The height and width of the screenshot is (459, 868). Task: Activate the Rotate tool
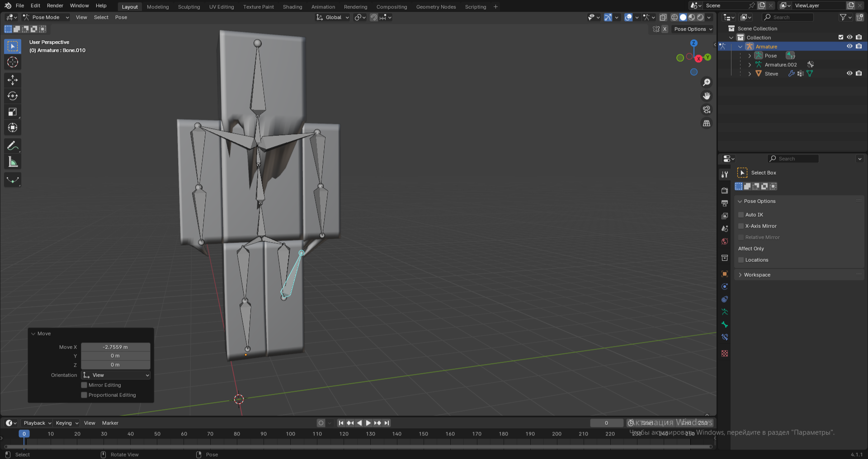(x=13, y=96)
